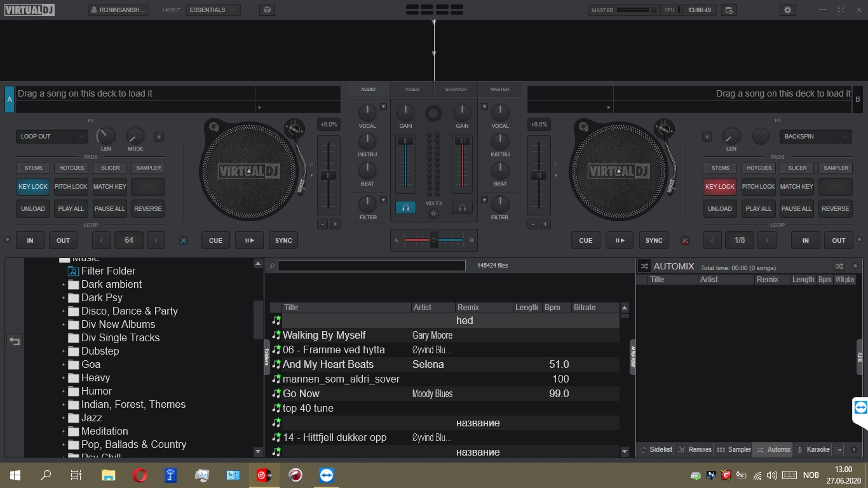868x488 pixels.
Task: Toggle KEY LOCK on deck A
Action: click(x=33, y=187)
